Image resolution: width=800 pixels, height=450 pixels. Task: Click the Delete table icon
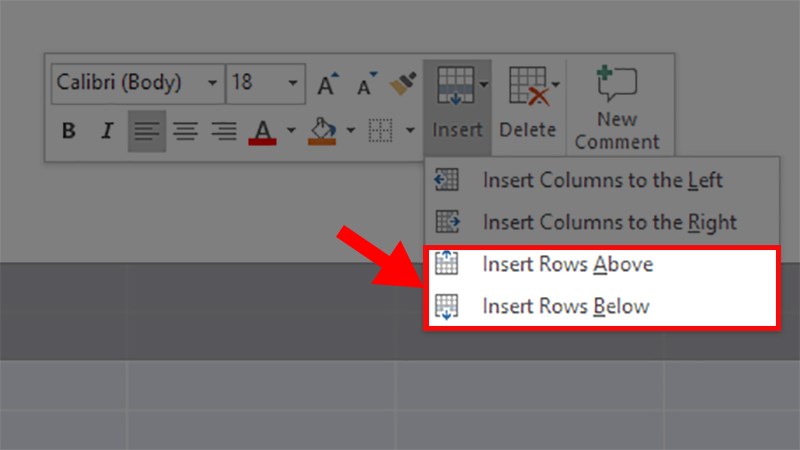527,86
